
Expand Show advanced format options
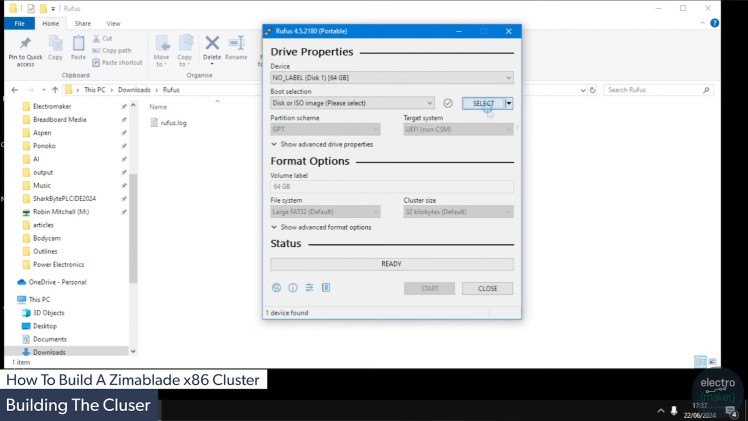point(320,227)
